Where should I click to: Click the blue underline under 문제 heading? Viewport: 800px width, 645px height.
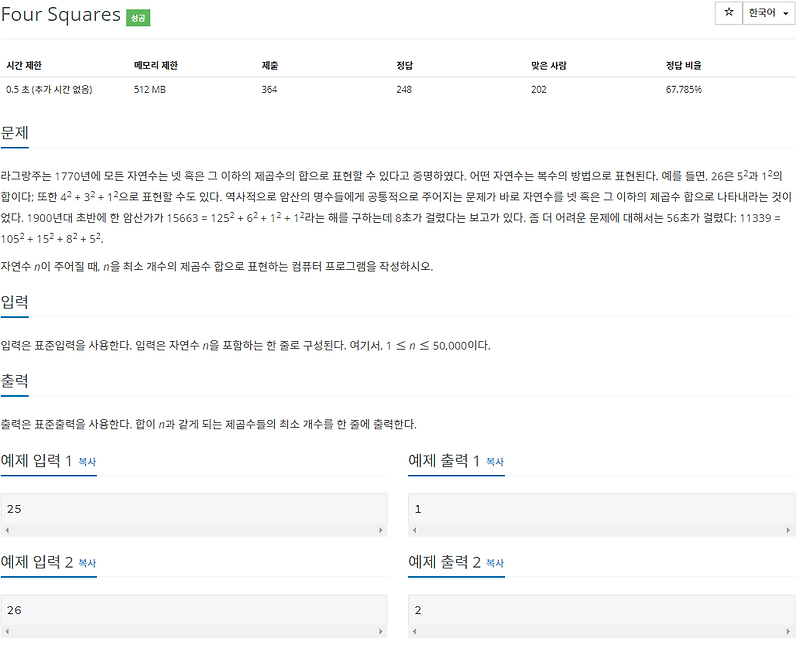coord(13,147)
